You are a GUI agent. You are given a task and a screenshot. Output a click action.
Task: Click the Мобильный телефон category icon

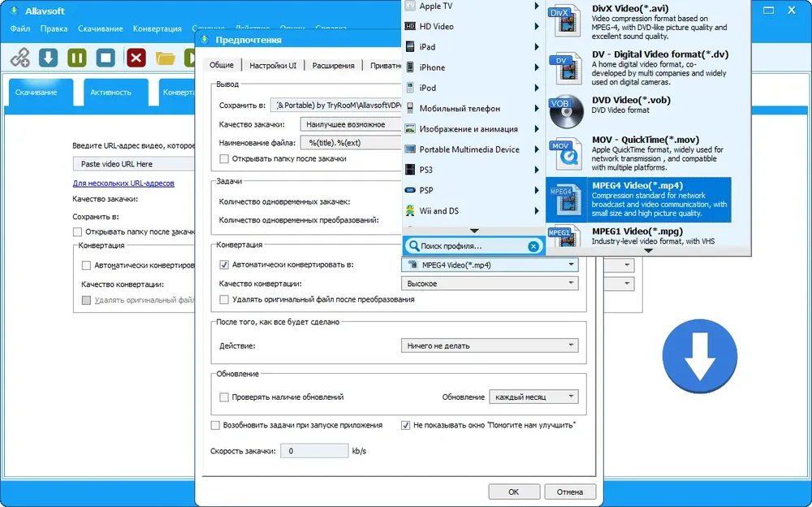410,108
